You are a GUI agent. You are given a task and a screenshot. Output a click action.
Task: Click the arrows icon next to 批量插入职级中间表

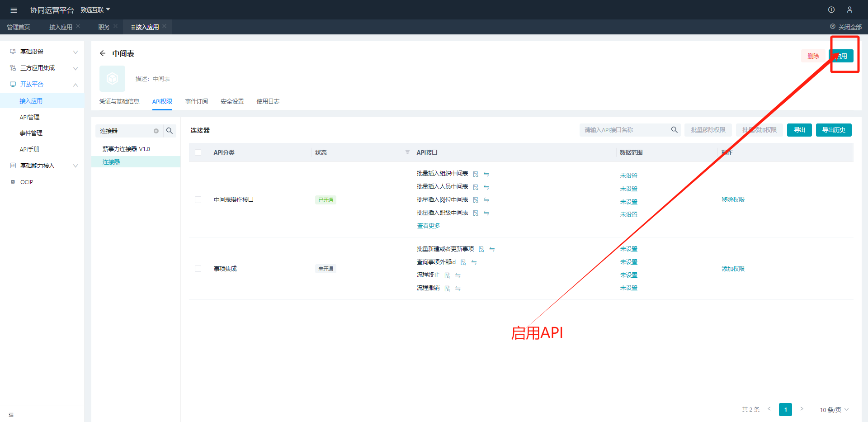pos(486,213)
